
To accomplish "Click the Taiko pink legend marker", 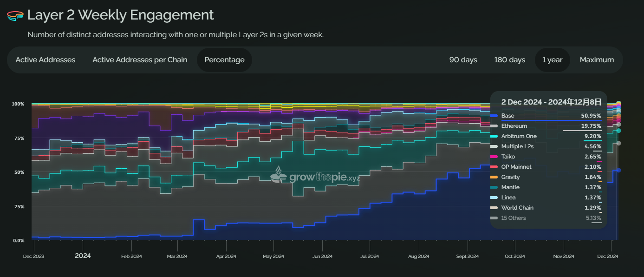I will click(495, 157).
